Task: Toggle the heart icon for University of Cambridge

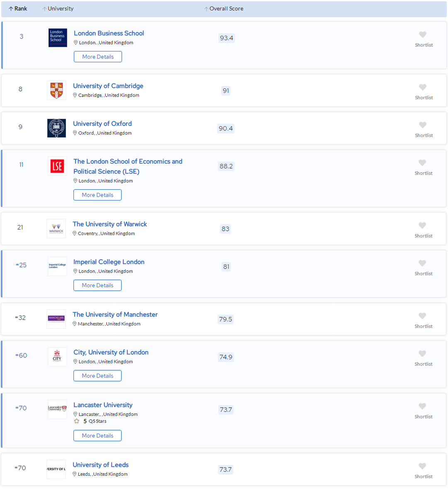Action: (x=422, y=88)
